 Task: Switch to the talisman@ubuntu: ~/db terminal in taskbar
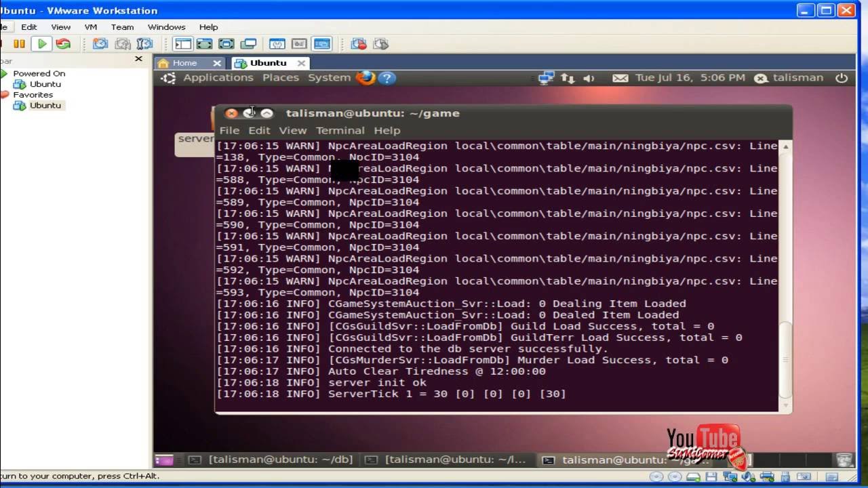point(271,460)
